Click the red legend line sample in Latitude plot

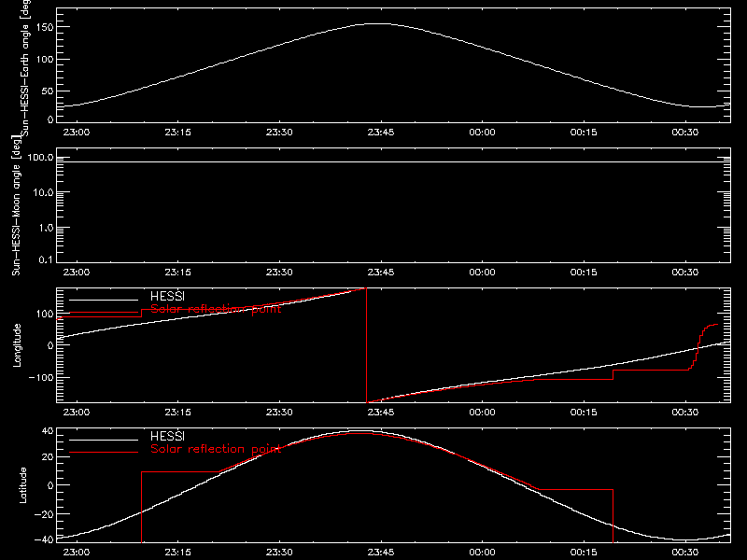(104, 453)
